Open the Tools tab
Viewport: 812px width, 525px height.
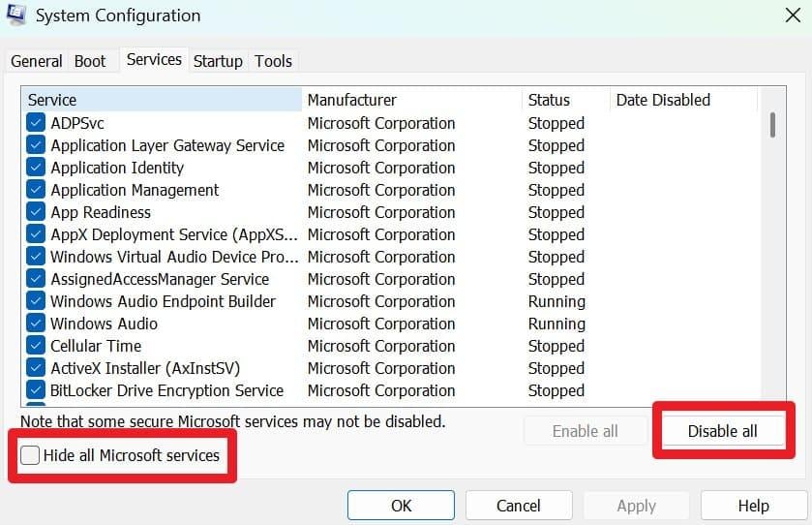(x=273, y=61)
